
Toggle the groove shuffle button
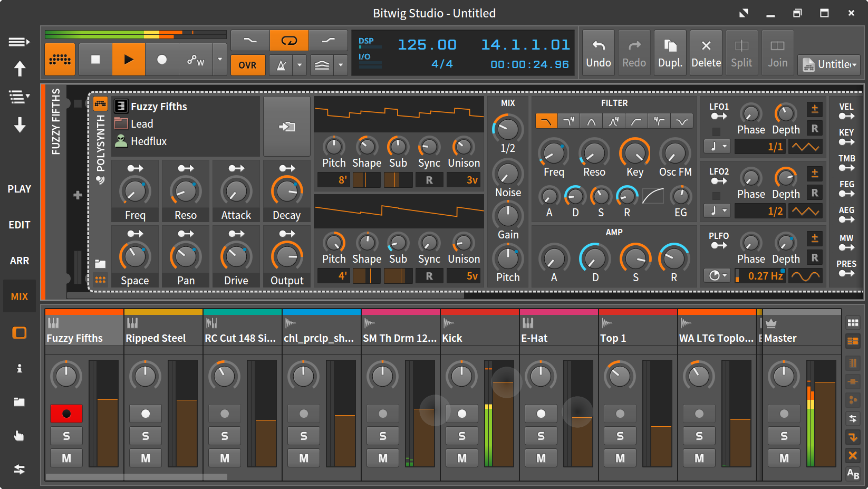point(322,65)
